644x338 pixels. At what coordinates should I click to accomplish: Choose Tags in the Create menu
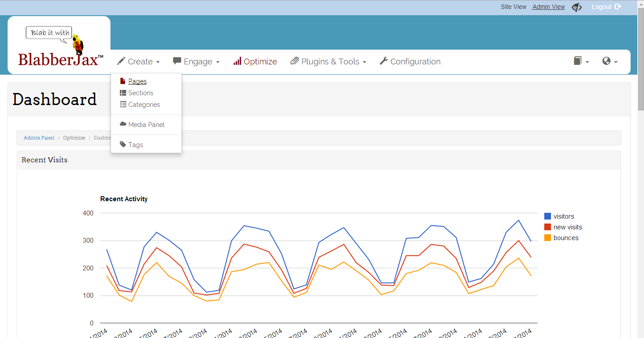point(136,145)
